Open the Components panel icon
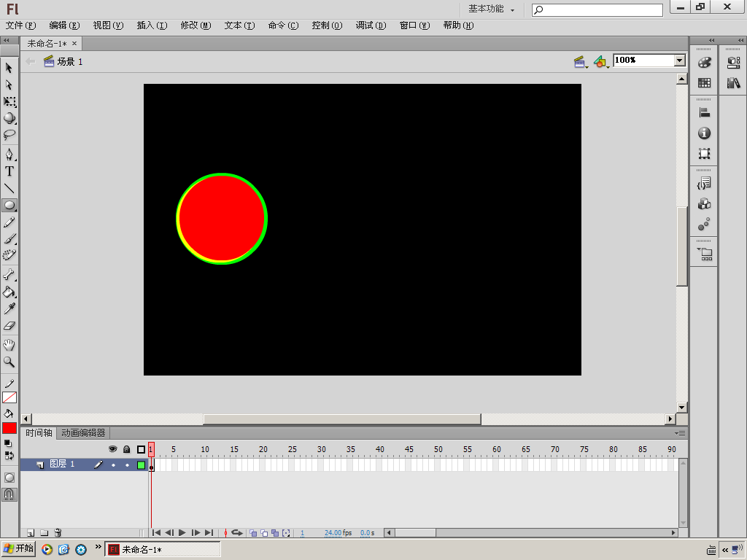This screenshot has width=747, height=560. click(x=704, y=204)
